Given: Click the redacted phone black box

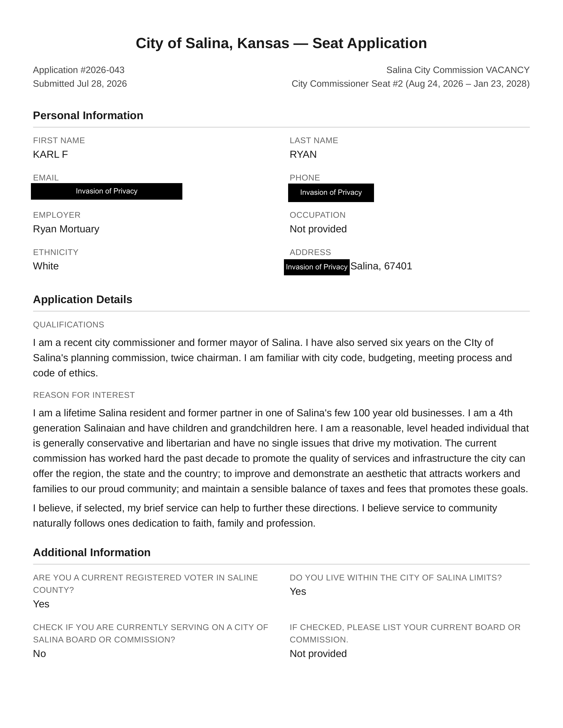Looking at the screenshot, I should (331, 193).
